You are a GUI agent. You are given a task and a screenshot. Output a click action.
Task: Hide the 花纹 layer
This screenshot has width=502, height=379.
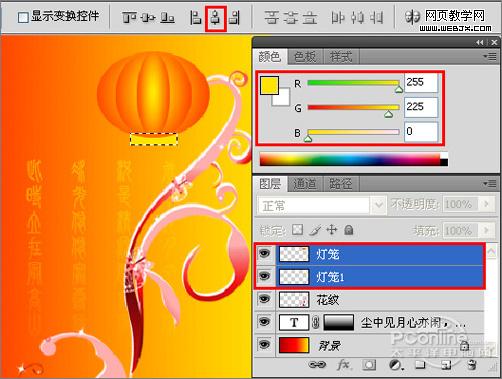pyautogui.click(x=265, y=299)
